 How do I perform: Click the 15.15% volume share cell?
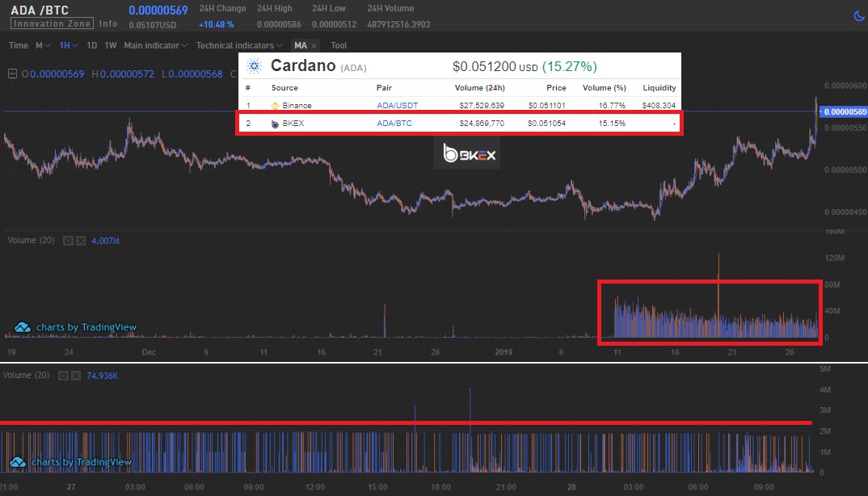(612, 123)
